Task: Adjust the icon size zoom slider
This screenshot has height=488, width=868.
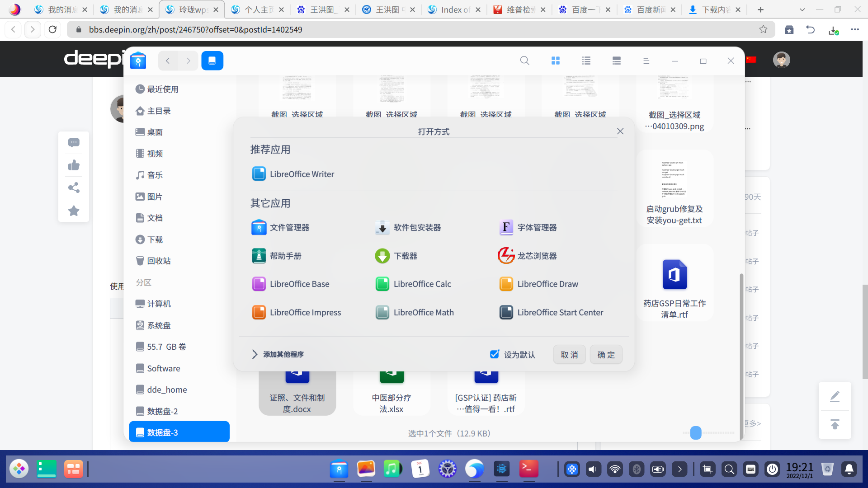Action: (696, 433)
